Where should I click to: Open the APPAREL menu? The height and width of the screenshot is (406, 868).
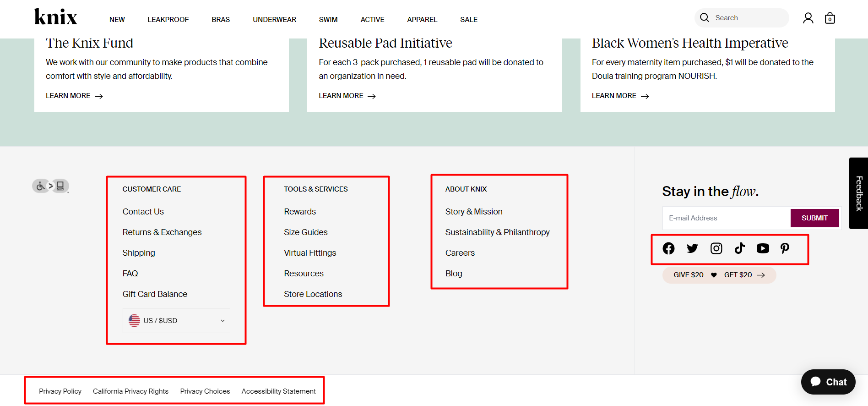pyautogui.click(x=422, y=19)
